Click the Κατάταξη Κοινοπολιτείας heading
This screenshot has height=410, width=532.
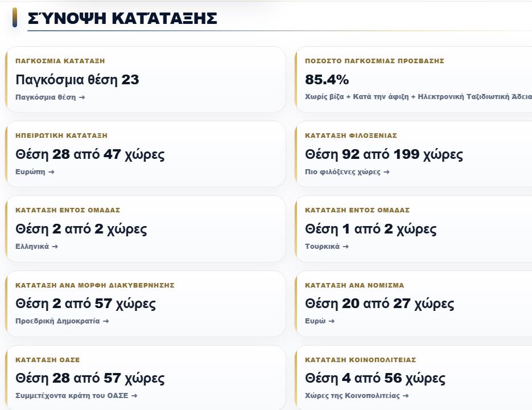[x=360, y=360]
